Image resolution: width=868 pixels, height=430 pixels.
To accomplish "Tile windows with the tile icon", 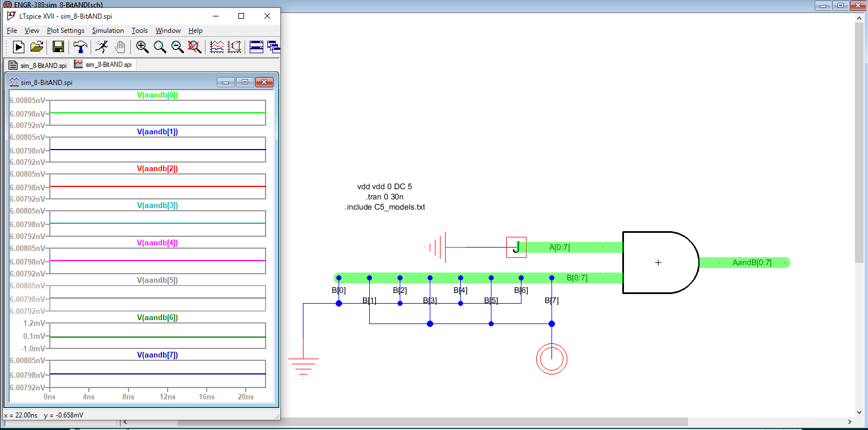I will 256,47.
